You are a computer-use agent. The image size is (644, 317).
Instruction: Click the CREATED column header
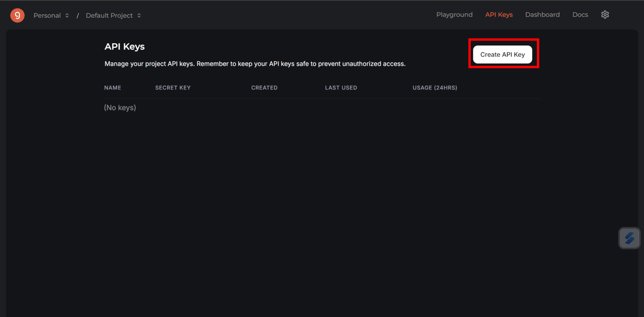(264, 88)
